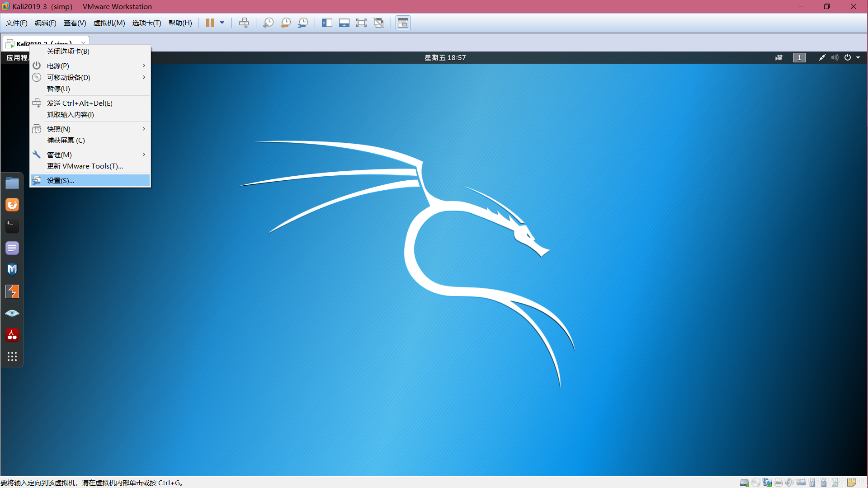Click the power icon in Kali top bar
This screenshot has height=488, width=868.
click(848, 58)
